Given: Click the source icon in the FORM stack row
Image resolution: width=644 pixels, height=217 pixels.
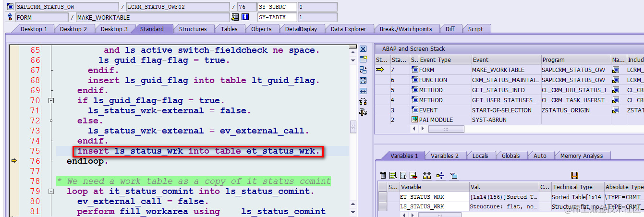Looking at the screenshot, I should (415, 70).
